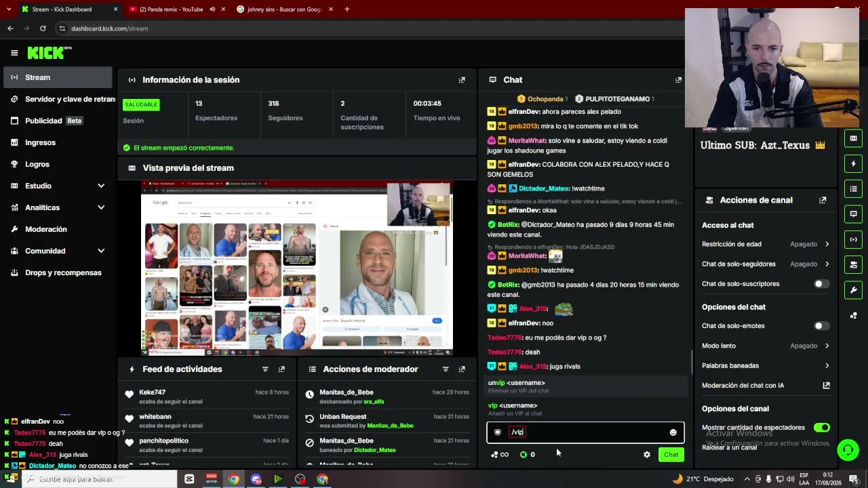
Task: Open Ingresos in the sidebar
Action: pos(58,142)
